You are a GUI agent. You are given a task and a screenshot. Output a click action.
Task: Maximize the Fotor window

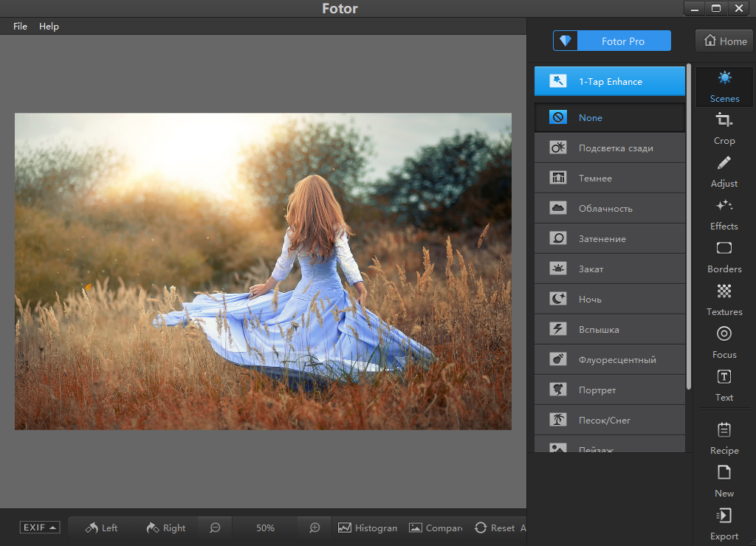pyautogui.click(x=716, y=8)
